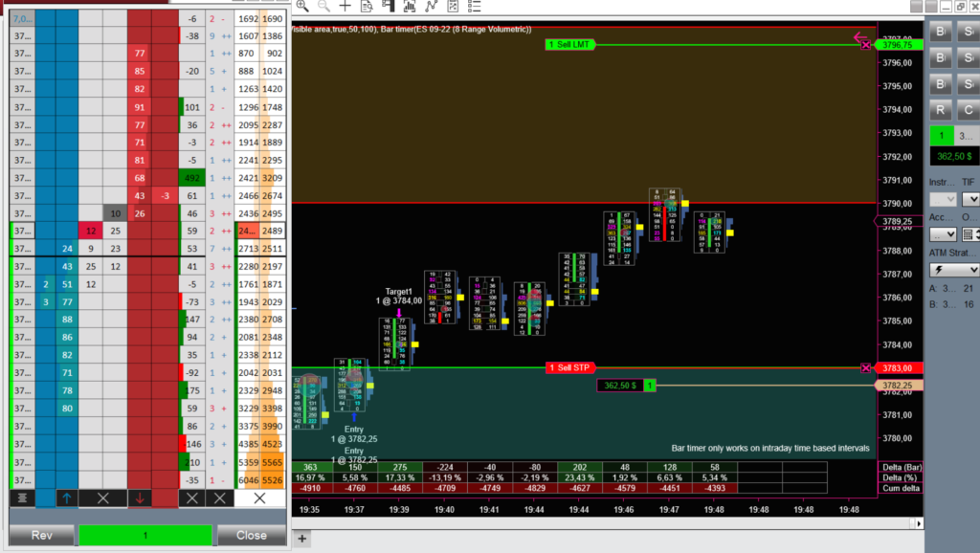Click the Sell LMT order label on chart
The height and width of the screenshot is (553, 980).
pos(569,45)
